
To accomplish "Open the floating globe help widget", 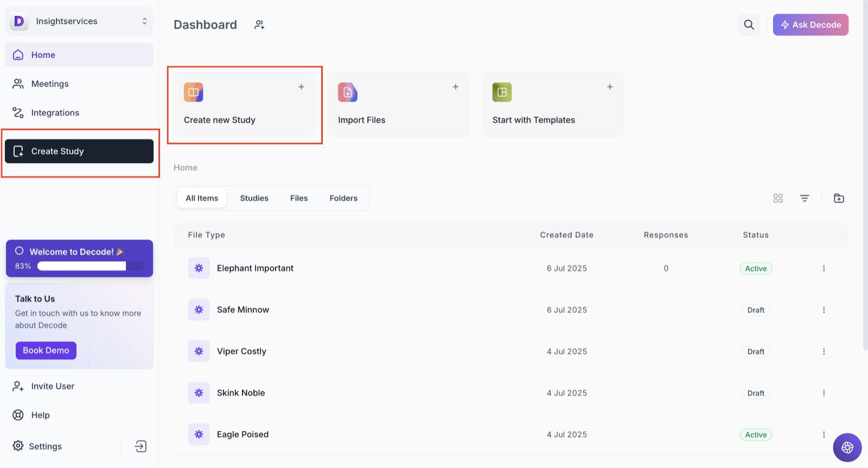I will click(847, 447).
